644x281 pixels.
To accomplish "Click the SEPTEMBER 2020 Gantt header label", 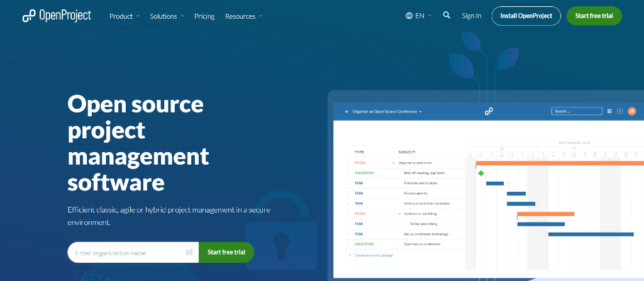I will coord(574,143).
